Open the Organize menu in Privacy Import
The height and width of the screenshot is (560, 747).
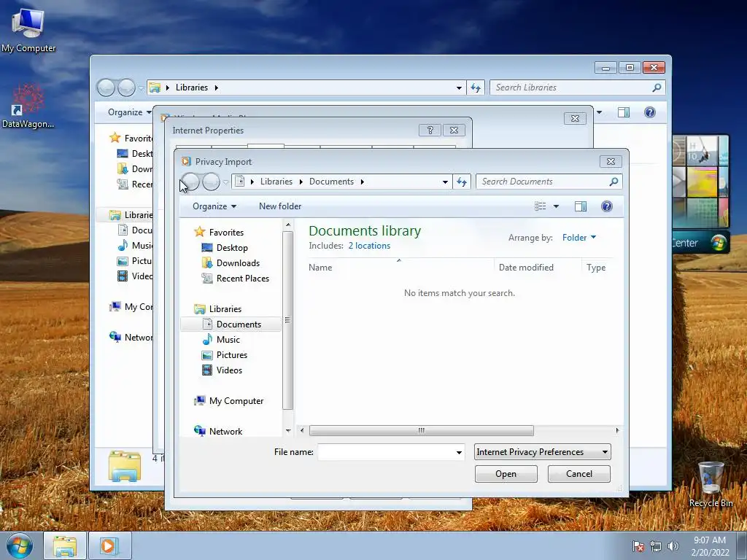tap(214, 206)
